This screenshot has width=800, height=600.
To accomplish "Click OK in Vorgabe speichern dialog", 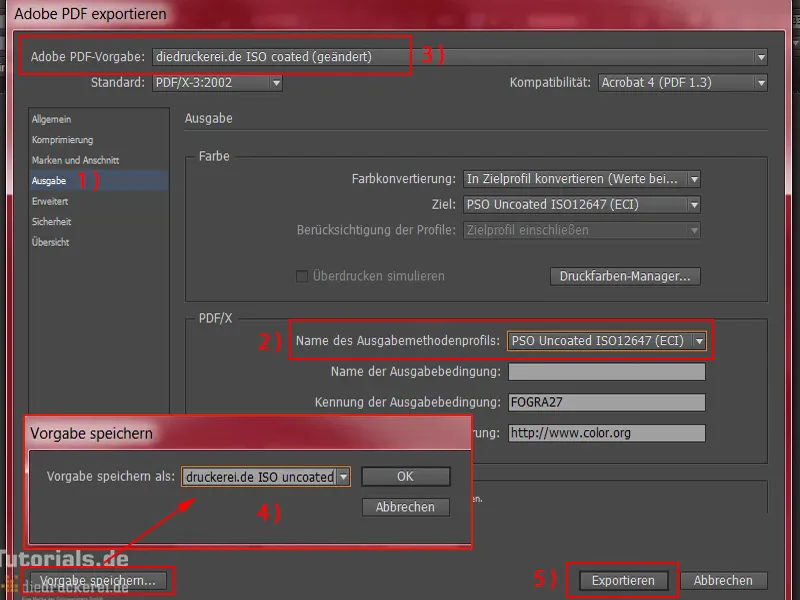I will [406, 477].
